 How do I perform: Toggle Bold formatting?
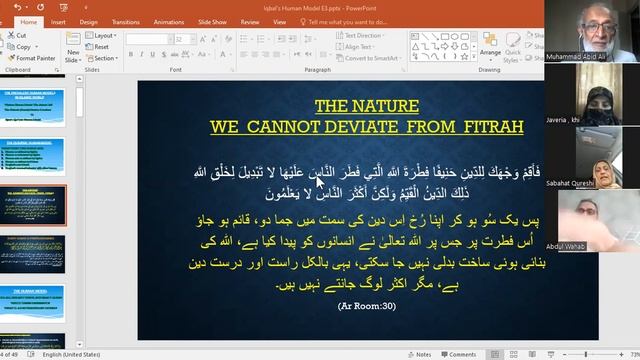pos(131,54)
